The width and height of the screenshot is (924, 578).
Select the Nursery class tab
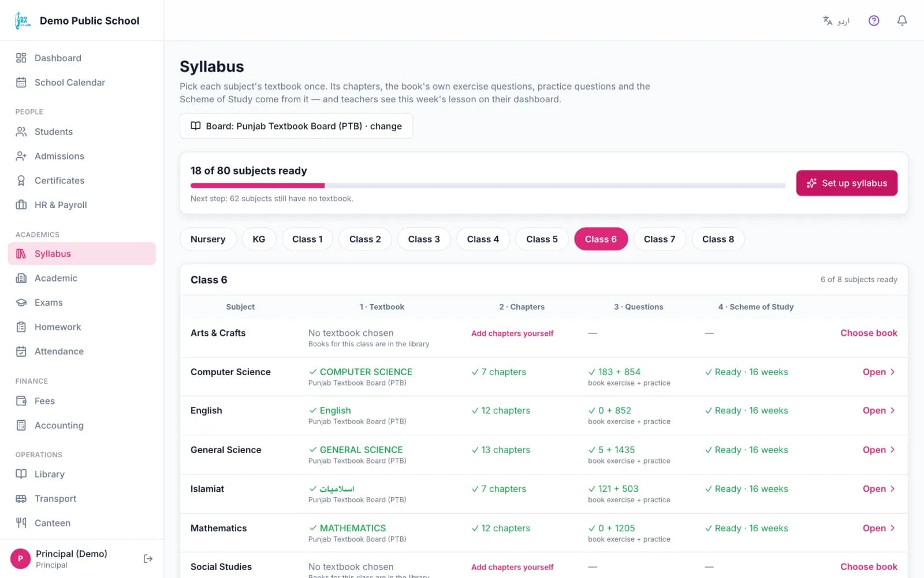pos(208,239)
